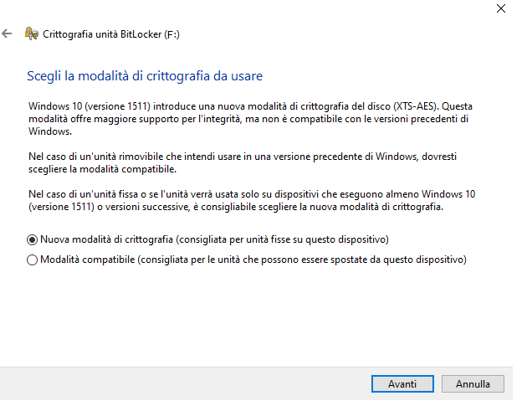Click the paragraph about 'unità rimovibile'
The height and width of the screenshot is (406, 532).
(x=243, y=163)
